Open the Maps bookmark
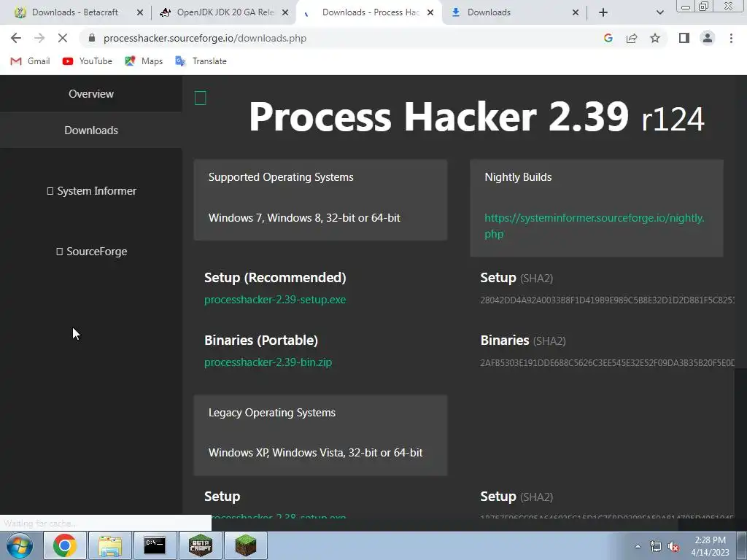Image resolution: width=747 pixels, height=560 pixels. (144, 61)
